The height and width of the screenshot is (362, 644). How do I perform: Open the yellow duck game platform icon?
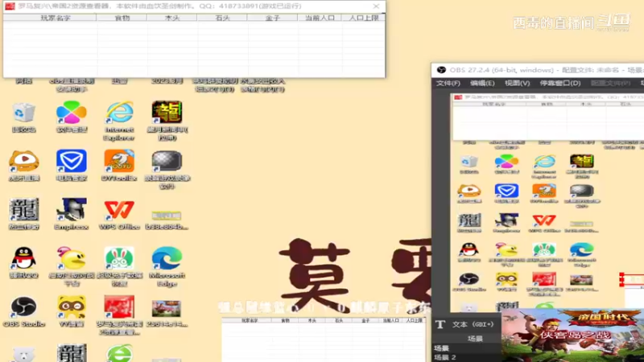[x=72, y=258]
